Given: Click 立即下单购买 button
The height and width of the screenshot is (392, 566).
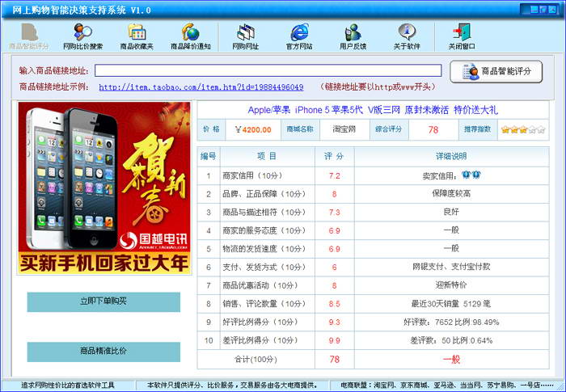Looking at the screenshot, I should [103, 301].
